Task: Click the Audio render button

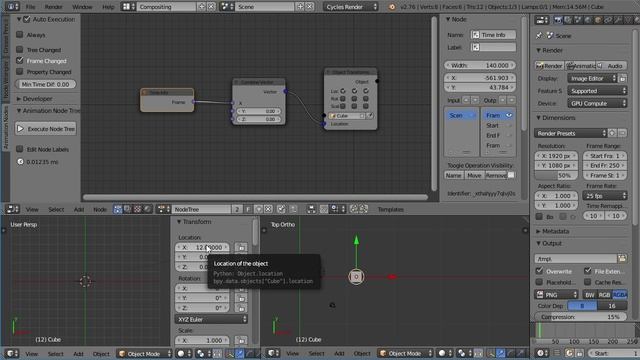Action: point(611,66)
